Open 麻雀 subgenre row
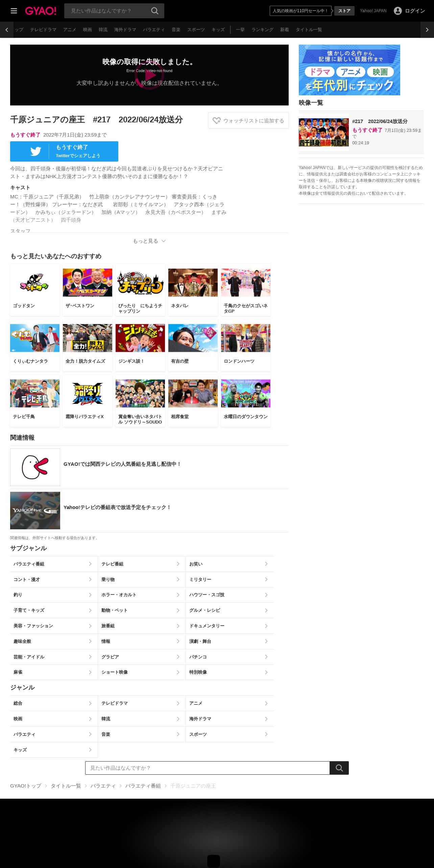The image size is (434, 868). pos(54,672)
